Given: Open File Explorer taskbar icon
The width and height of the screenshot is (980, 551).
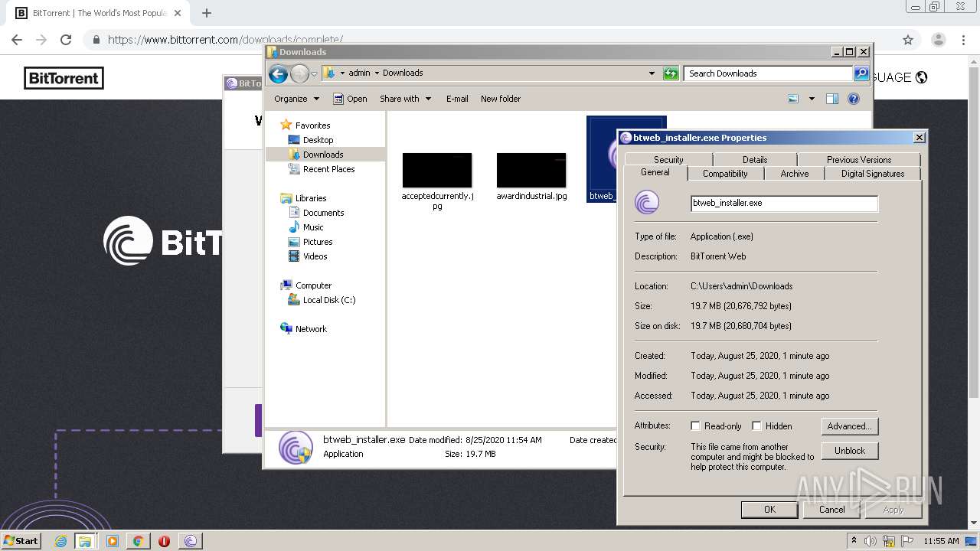Looking at the screenshot, I should [85, 541].
